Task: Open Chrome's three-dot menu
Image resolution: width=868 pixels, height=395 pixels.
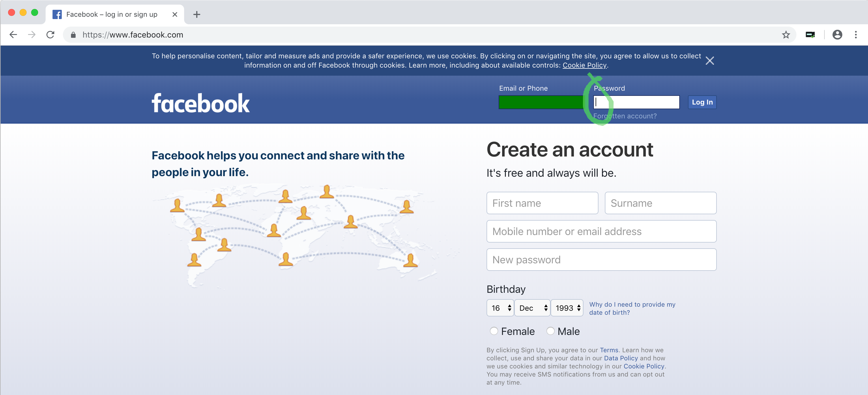Action: pyautogui.click(x=856, y=35)
